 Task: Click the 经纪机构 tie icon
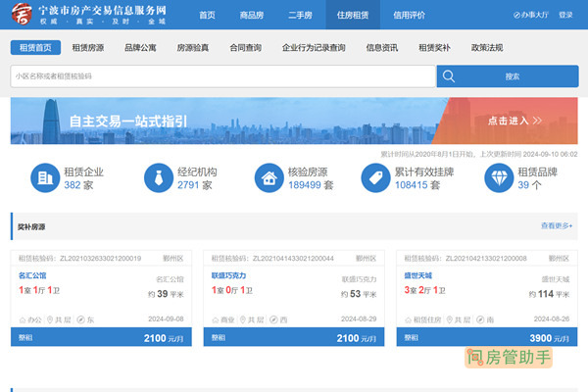coord(159,177)
